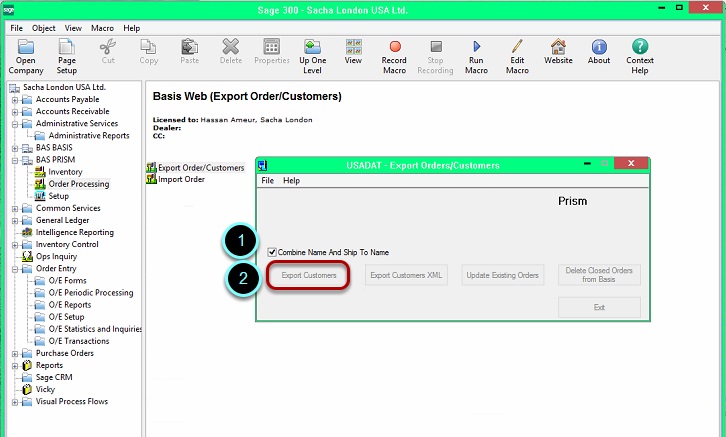Expand the Inventory Control node

coord(15,245)
